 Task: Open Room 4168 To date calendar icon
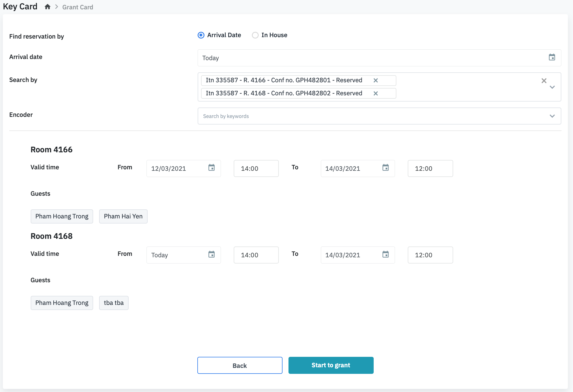pyautogui.click(x=385, y=254)
